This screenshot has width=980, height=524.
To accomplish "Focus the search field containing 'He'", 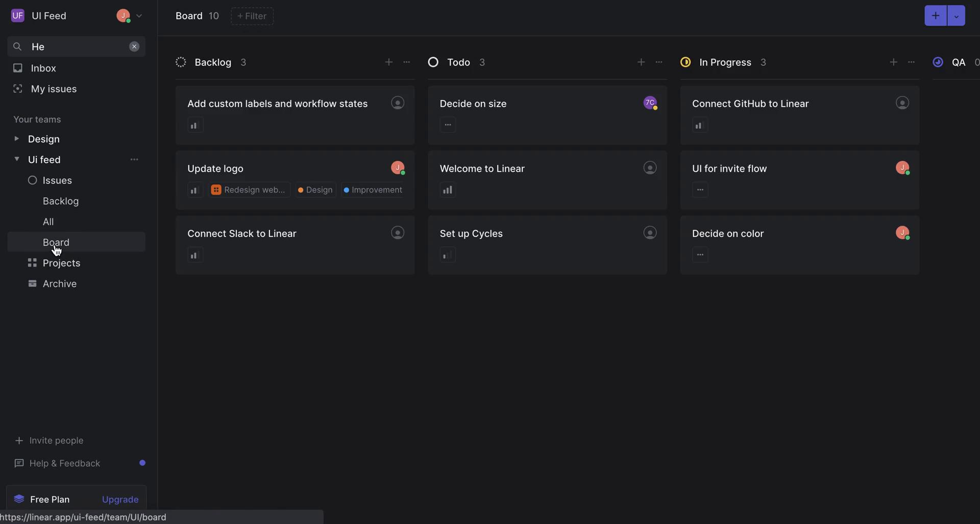I will point(77,46).
